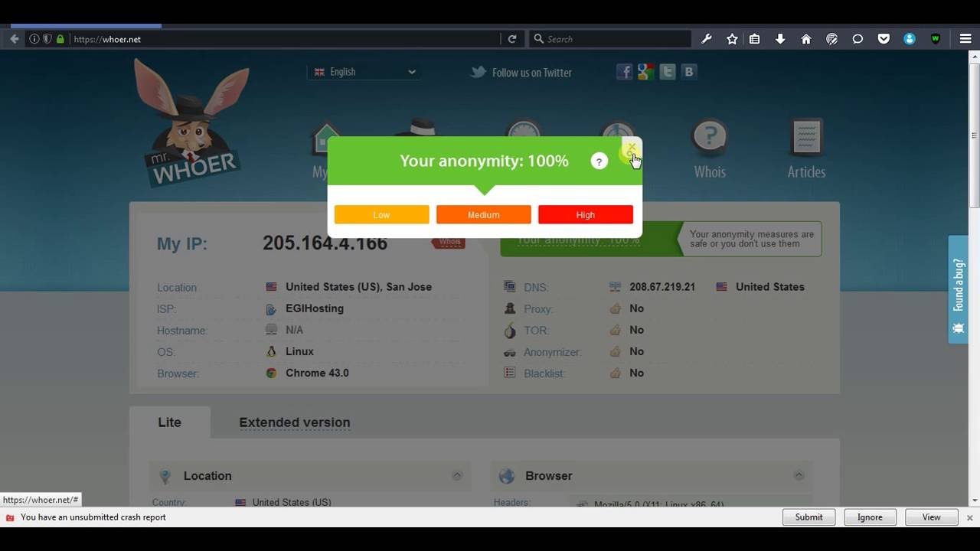Switch to the Lite tab
980x551 pixels.
pos(170,422)
